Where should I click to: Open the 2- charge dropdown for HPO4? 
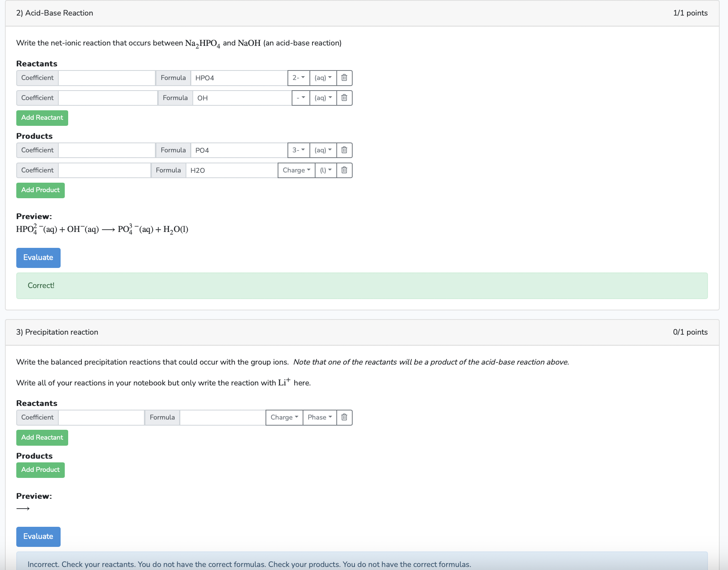[298, 78]
